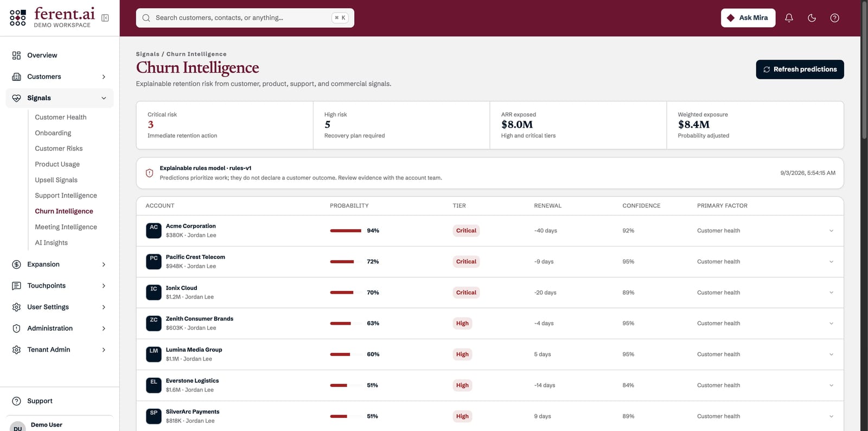Click the Administration shield icon
This screenshot has width=868, height=431.
16,328
